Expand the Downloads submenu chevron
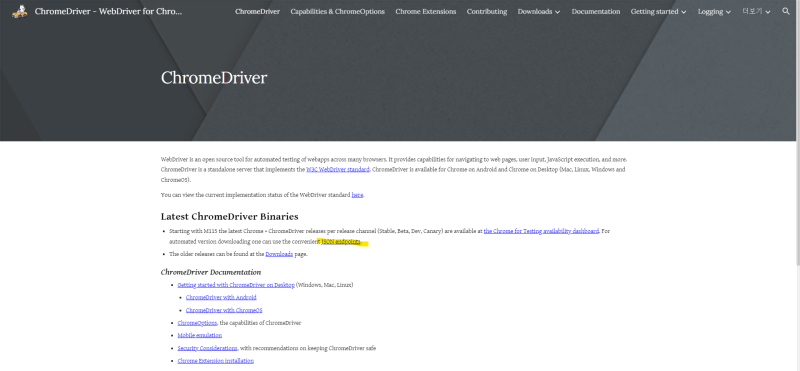Image resolution: width=800 pixels, height=371 pixels. coord(557,12)
